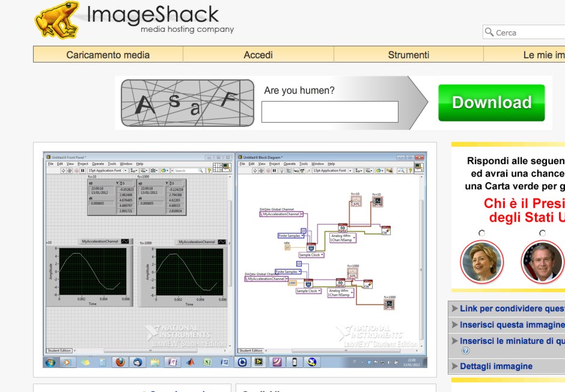Click the 'Are you humen?' captcha text field
Image resolution: width=565 pixels, height=392 pixels.
click(329, 112)
